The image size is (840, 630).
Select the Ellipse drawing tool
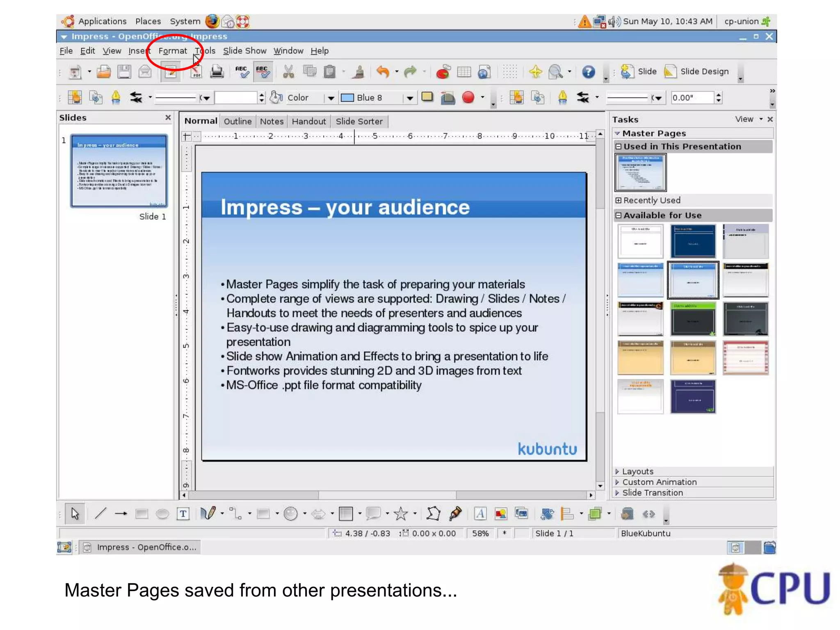tap(162, 514)
